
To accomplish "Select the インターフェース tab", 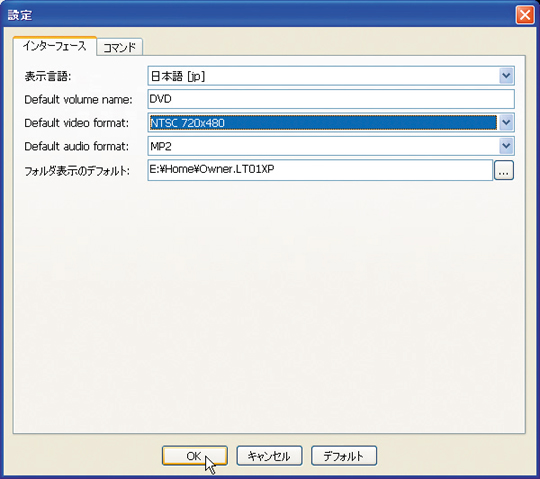I will click(54, 46).
